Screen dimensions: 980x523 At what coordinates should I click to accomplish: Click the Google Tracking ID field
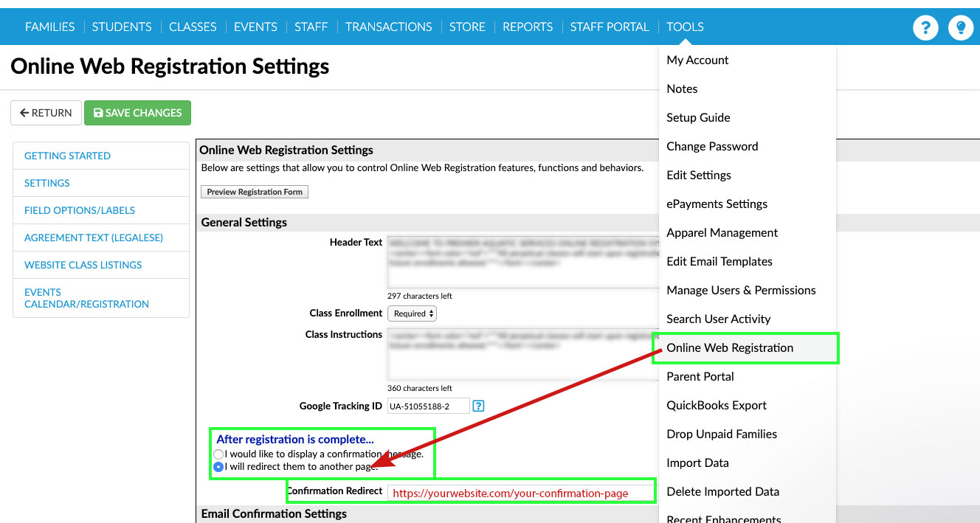pos(428,406)
